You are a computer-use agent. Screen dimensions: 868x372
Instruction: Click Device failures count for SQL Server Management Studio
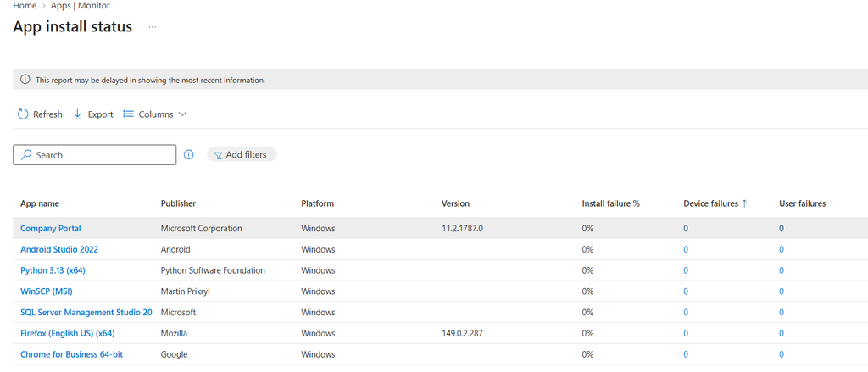pyautogui.click(x=686, y=312)
